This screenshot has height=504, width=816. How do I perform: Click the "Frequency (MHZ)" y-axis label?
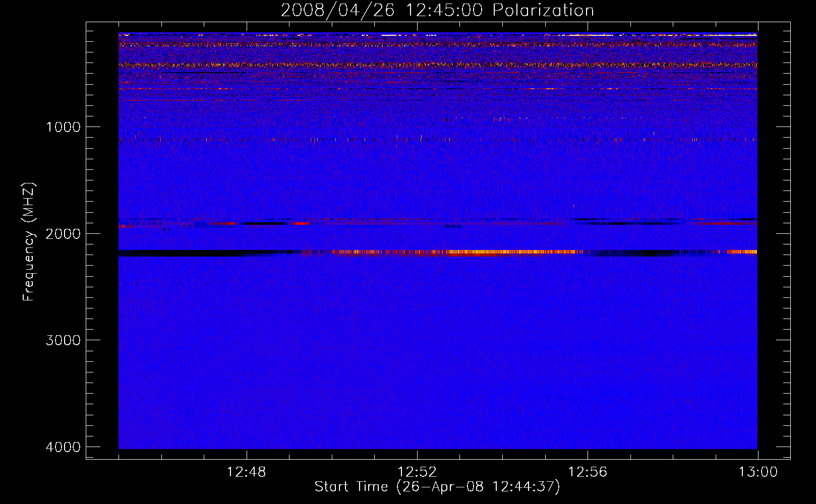coord(29,242)
